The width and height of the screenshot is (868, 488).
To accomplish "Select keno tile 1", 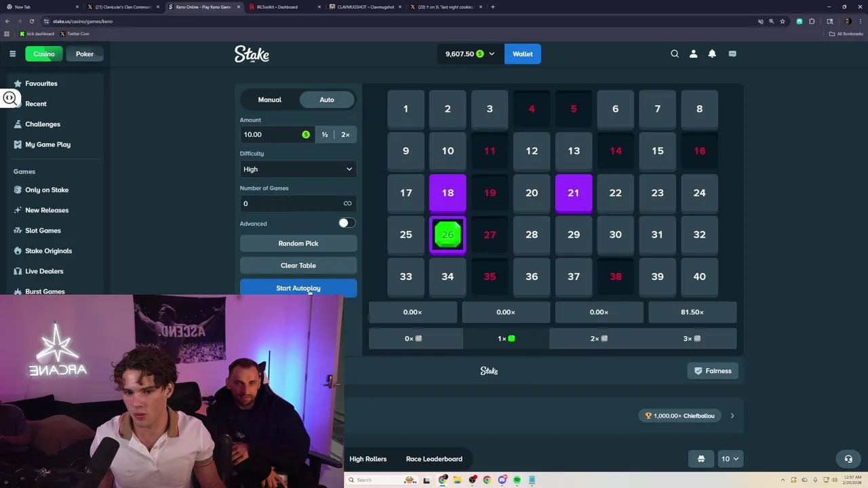I will coord(406,109).
